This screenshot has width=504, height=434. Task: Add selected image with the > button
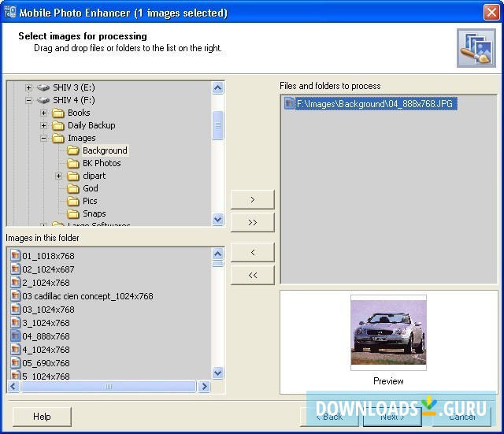click(253, 199)
